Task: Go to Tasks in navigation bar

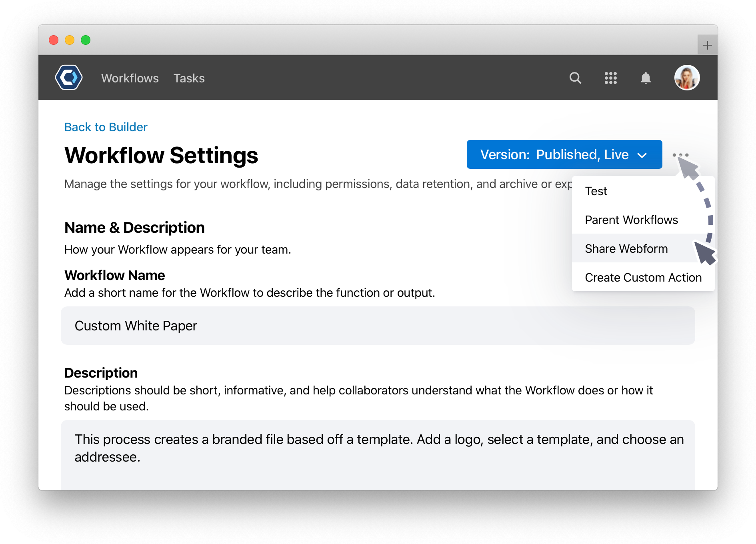Action: (x=189, y=78)
